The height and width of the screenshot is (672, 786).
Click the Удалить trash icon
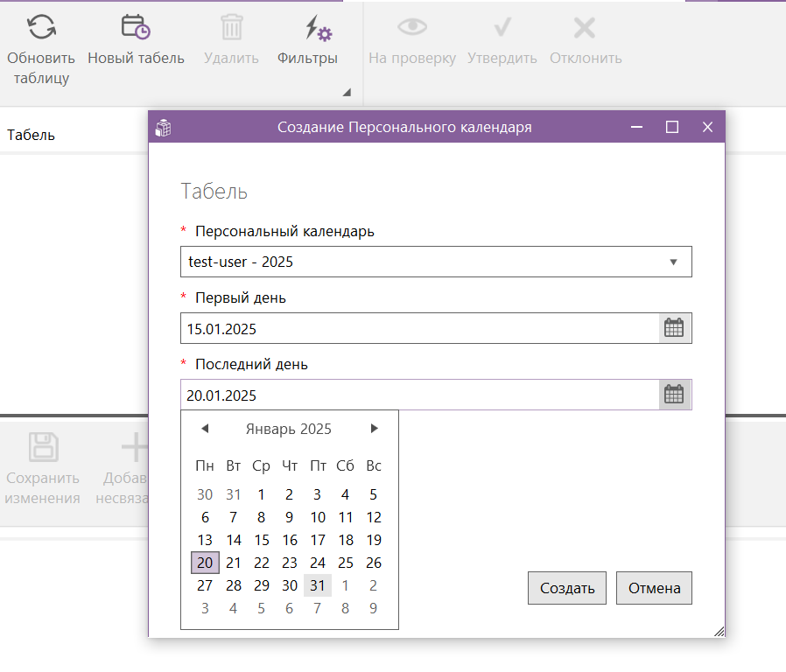[232, 27]
